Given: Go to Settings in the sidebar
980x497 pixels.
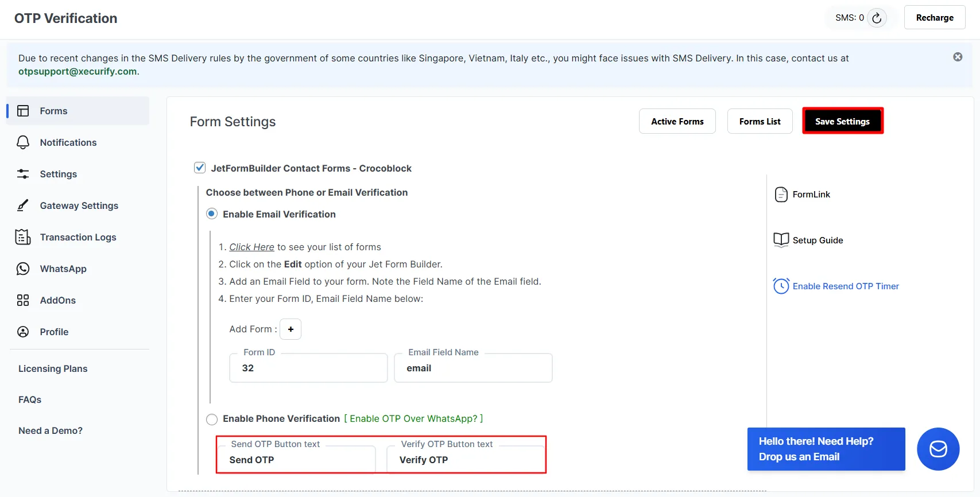Looking at the screenshot, I should (58, 174).
